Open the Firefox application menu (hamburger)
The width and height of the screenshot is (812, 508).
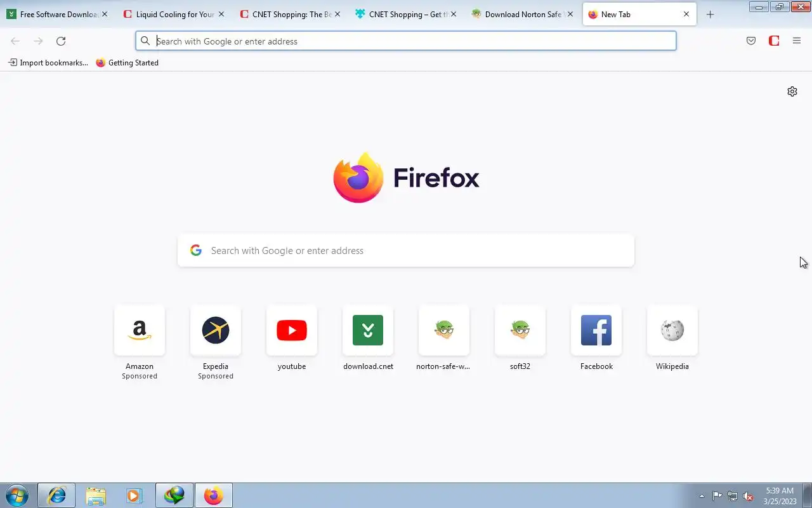coord(797,41)
